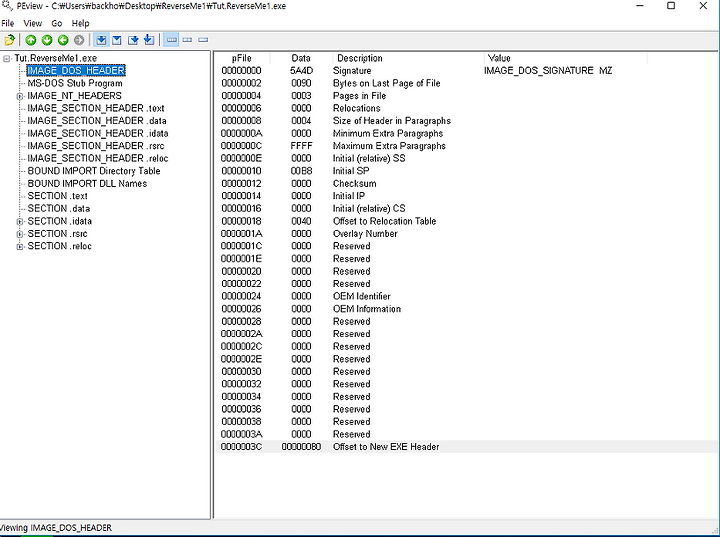
Task: Select the last data-width toolbar icon
Action: coord(203,40)
